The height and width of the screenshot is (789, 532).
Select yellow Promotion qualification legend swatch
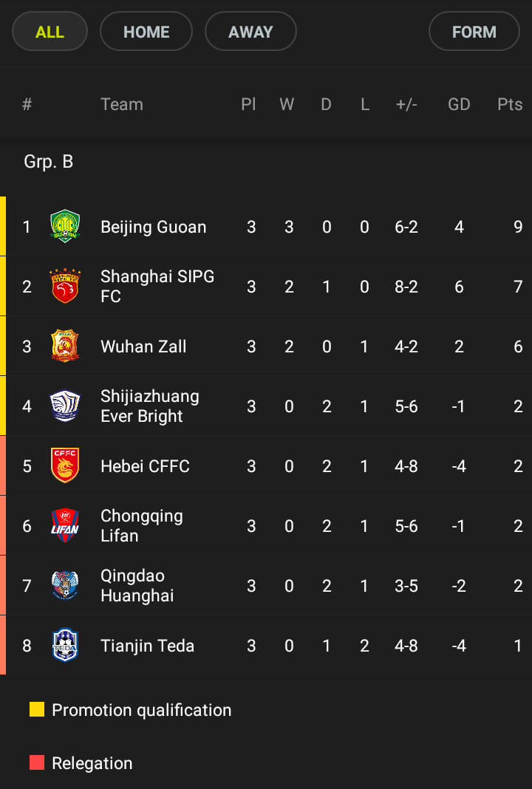coord(37,709)
